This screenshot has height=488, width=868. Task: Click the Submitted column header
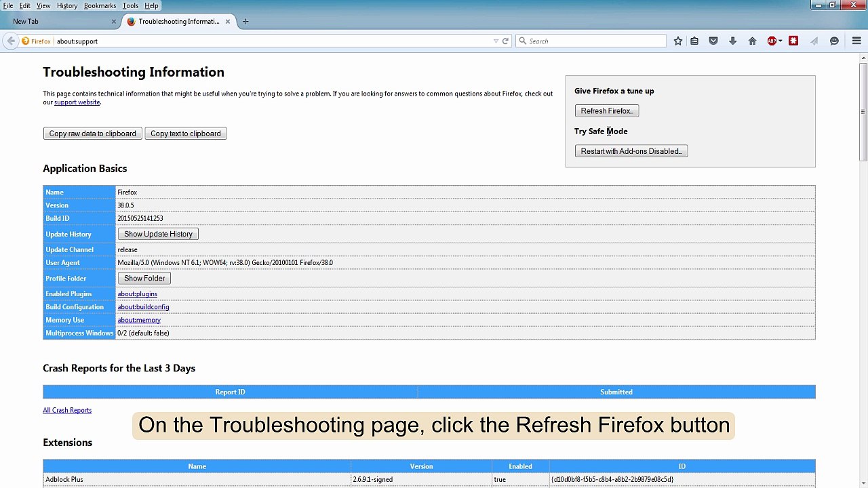(x=616, y=392)
